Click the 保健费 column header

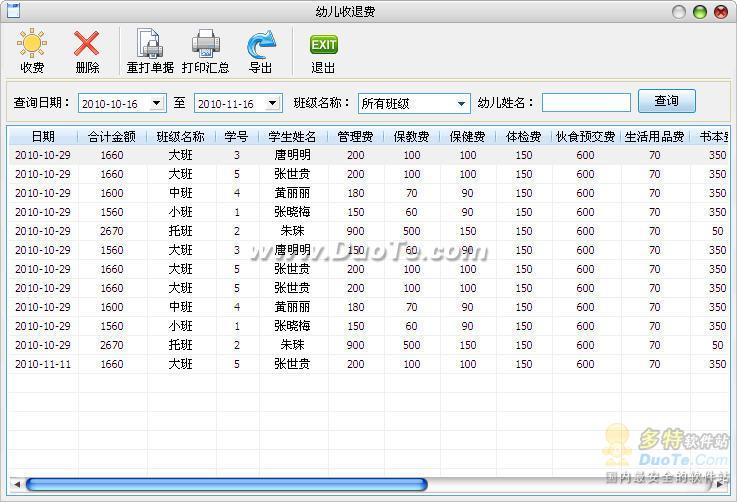coord(467,136)
